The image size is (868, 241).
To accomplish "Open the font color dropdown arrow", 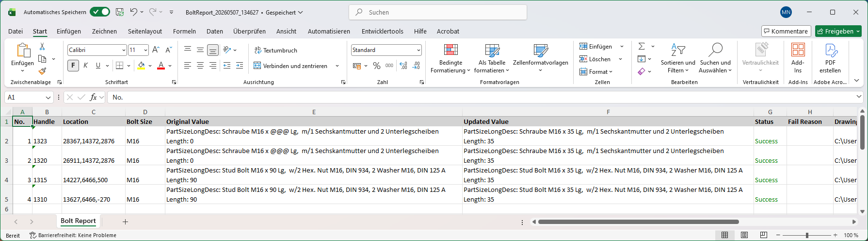I will click(x=170, y=66).
